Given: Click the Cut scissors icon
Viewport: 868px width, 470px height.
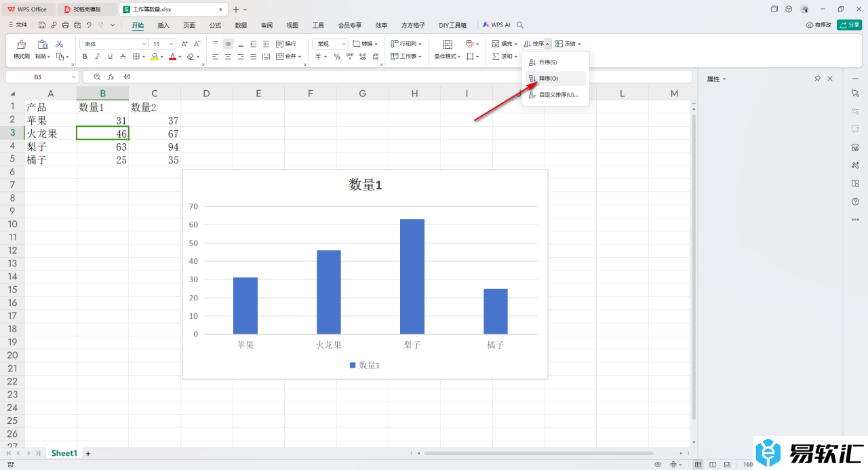Looking at the screenshot, I should pos(59,43).
